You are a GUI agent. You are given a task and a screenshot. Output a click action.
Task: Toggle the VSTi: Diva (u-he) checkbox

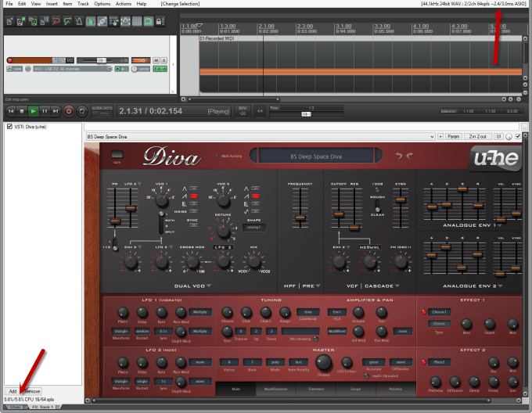click(9, 127)
